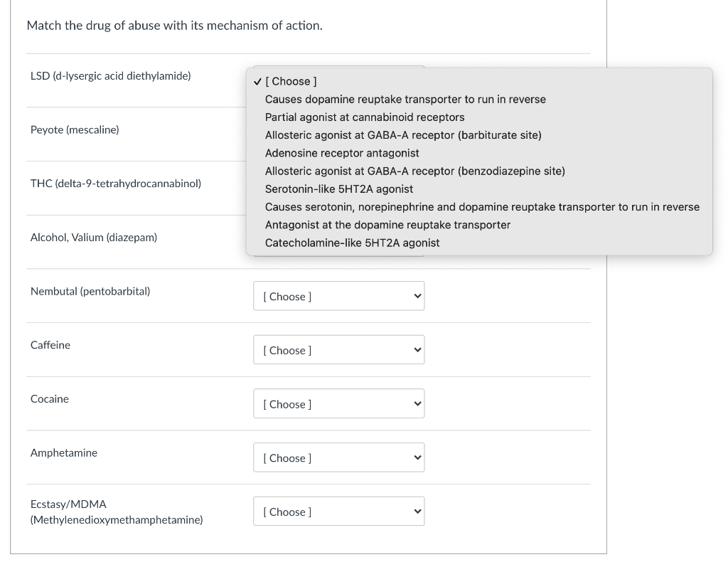This screenshot has height=572, width=728.
Task: Select 'Catecholamine-like 5HT2A agonist' option
Action: click(352, 243)
